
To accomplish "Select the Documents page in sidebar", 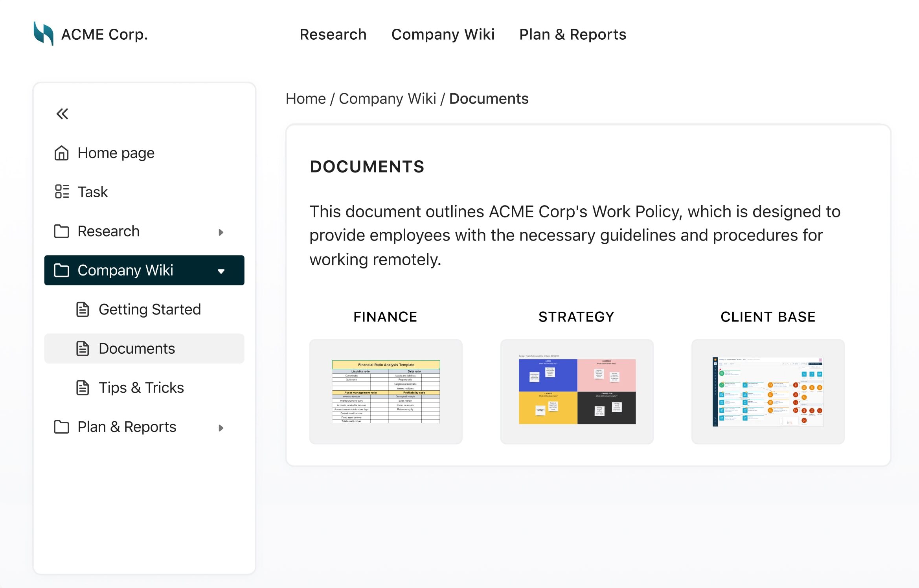I will pos(144,349).
